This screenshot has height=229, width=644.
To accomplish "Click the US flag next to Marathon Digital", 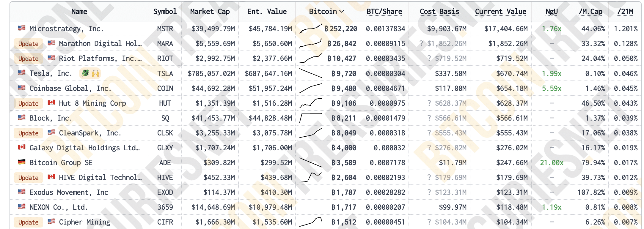I will coord(51,43).
